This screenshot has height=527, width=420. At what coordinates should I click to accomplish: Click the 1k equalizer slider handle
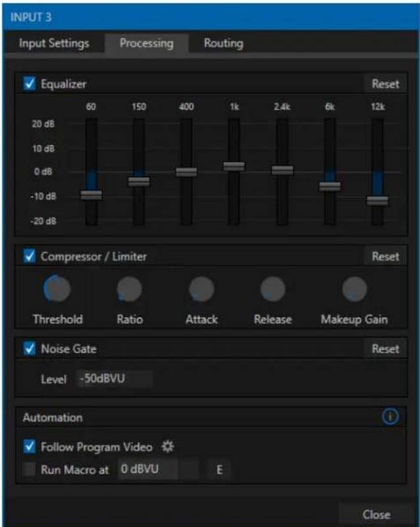pos(234,166)
